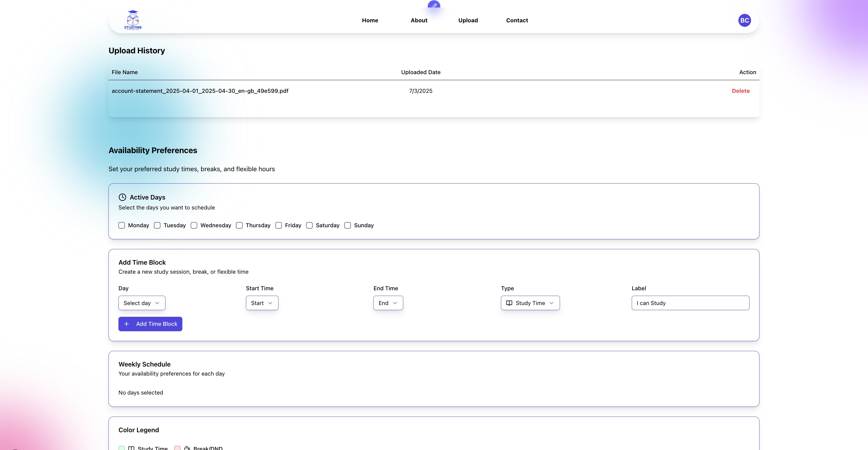The image size is (868, 450).
Task: Click the account-statement PDF file name
Action: (200, 91)
